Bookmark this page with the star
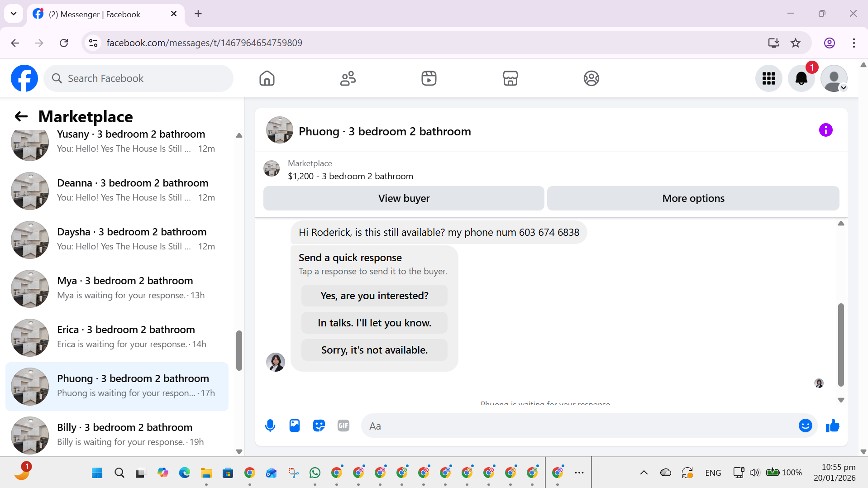Screen dimensions: 868x488 (x=796, y=43)
